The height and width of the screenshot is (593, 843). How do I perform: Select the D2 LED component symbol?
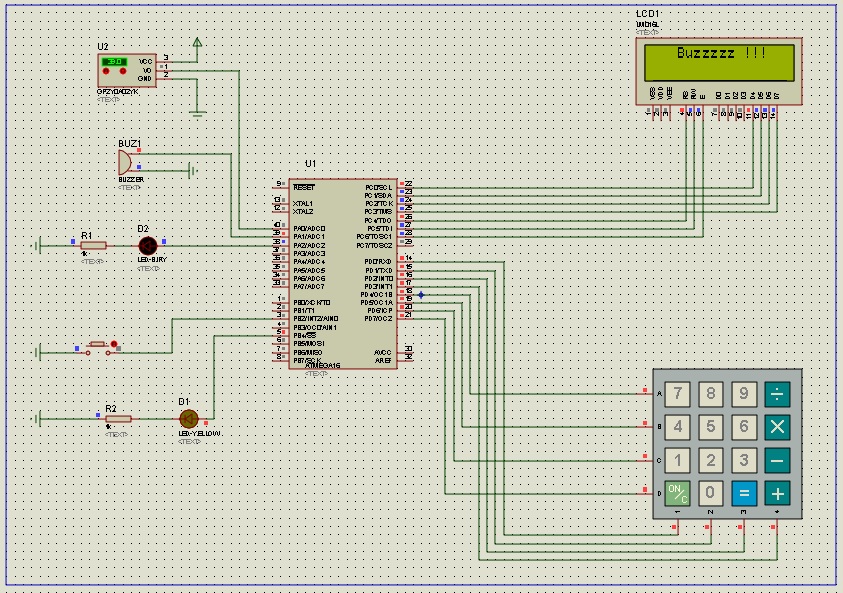click(x=148, y=246)
